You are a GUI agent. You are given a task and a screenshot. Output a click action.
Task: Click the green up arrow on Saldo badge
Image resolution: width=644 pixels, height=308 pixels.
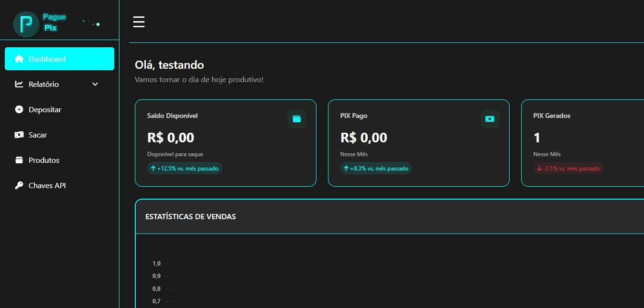pyautogui.click(x=154, y=168)
